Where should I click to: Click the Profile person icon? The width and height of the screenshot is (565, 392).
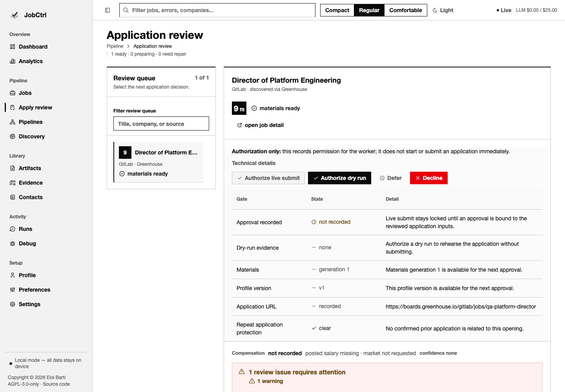(x=13, y=275)
